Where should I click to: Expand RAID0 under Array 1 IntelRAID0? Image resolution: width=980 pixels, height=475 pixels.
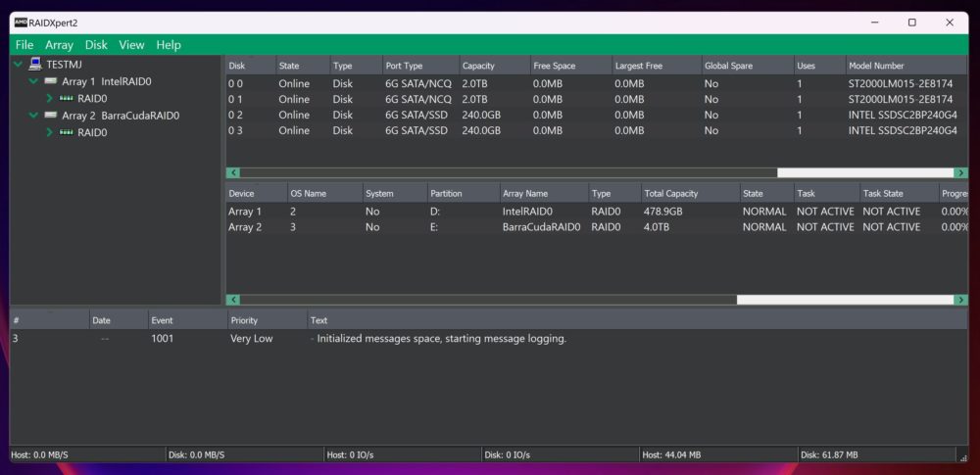tap(49, 98)
